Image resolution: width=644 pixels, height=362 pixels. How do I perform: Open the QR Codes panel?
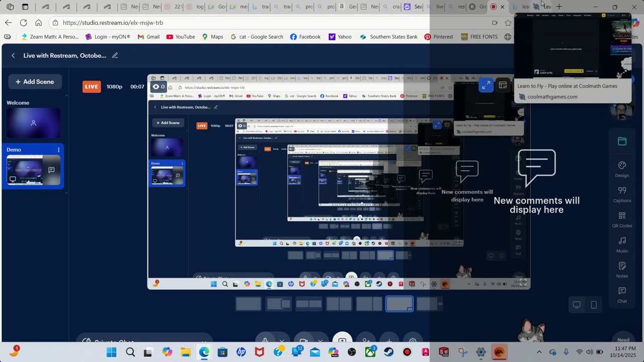(622, 220)
